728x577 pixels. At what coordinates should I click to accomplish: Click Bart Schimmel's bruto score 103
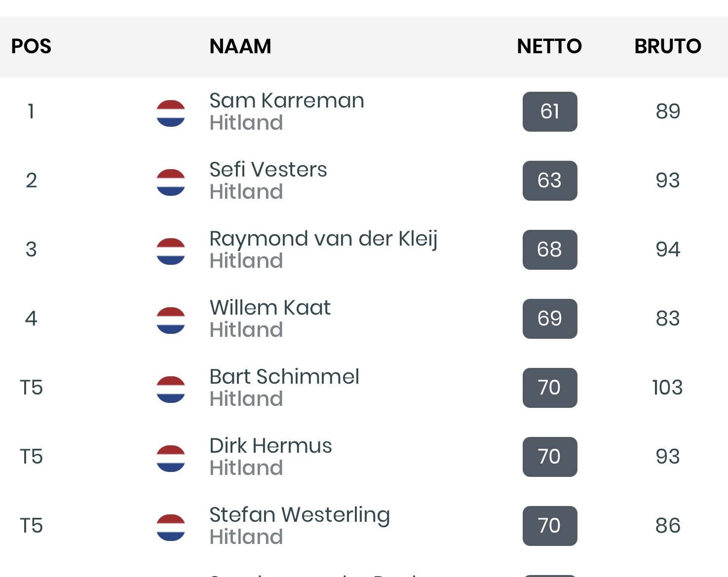click(x=668, y=388)
